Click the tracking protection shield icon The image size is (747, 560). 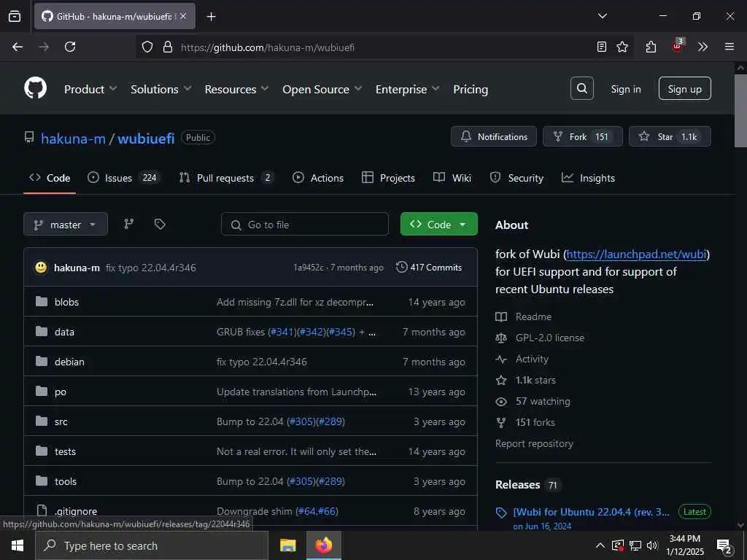(x=147, y=47)
